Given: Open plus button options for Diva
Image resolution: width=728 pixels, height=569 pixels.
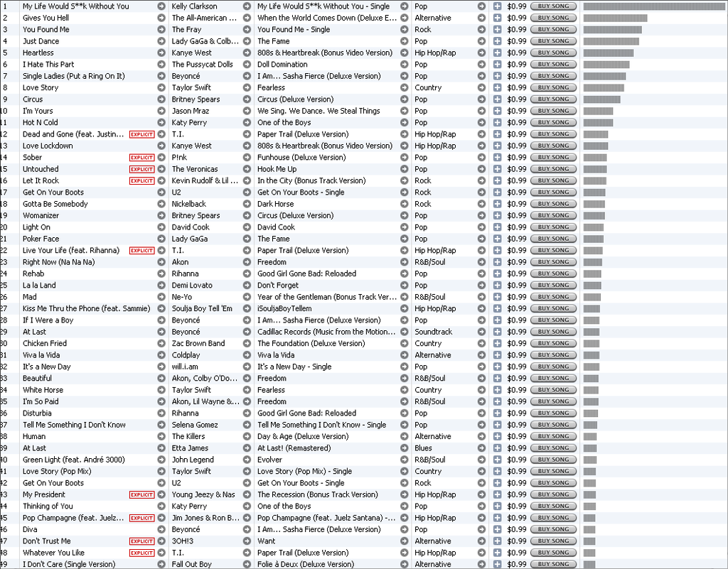Looking at the screenshot, I should coord(498,529).
